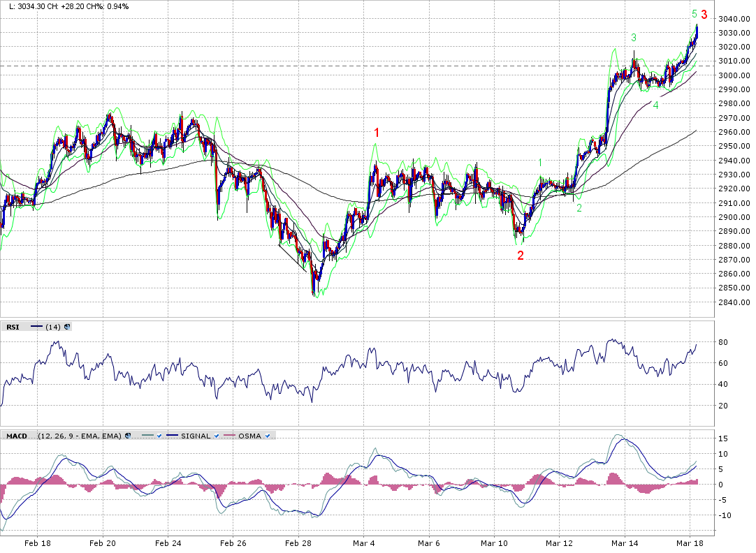This screenshot has height=553, width=756.
Task: Click the RSI indicator panel title
Action: click(13, 326)
